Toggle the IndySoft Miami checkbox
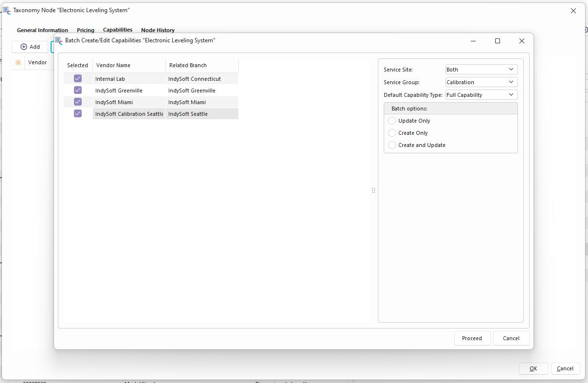The height and width of the screenshot is (383, 588). point(78,102)
